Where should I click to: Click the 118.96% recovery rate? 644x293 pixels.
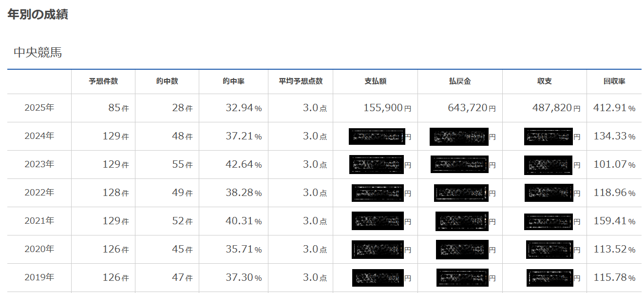click(614, 193)
